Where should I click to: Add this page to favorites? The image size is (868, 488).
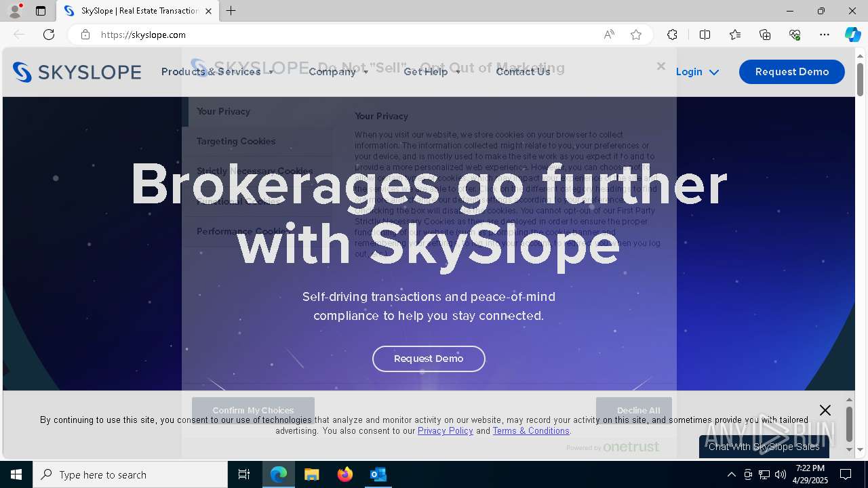pyautogui.click(x=636, y=35)
